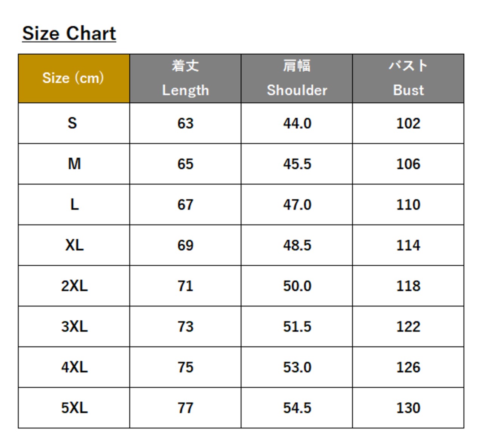Select the 2XL size row label
The height and width of the screenshot is (448, 483).
[x=74, y=286]
